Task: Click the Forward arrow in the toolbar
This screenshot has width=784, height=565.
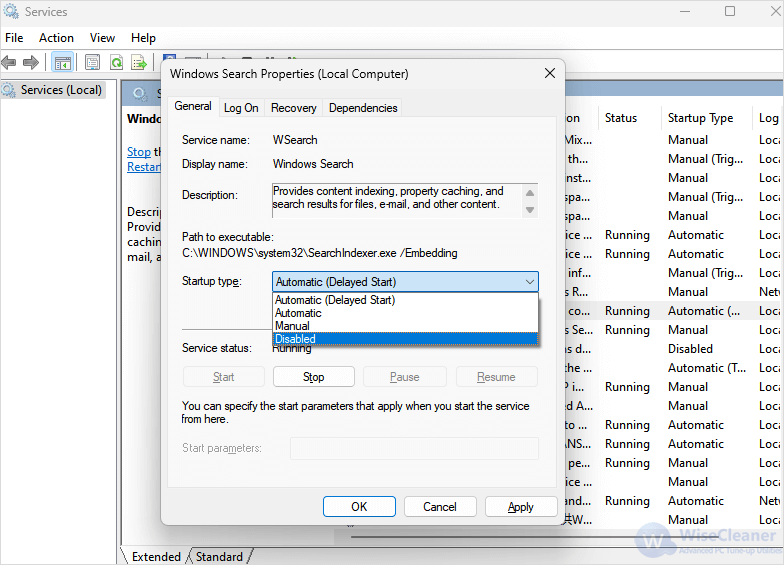Action: 31,62
